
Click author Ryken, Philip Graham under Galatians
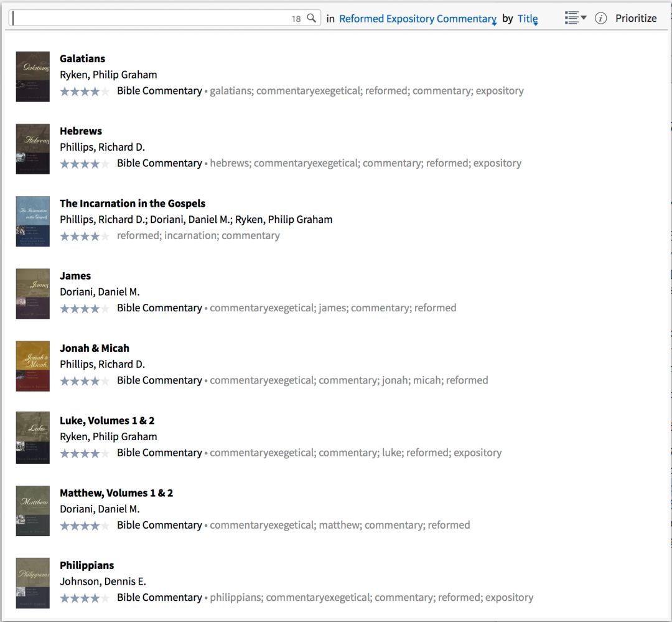click(108, 75)
